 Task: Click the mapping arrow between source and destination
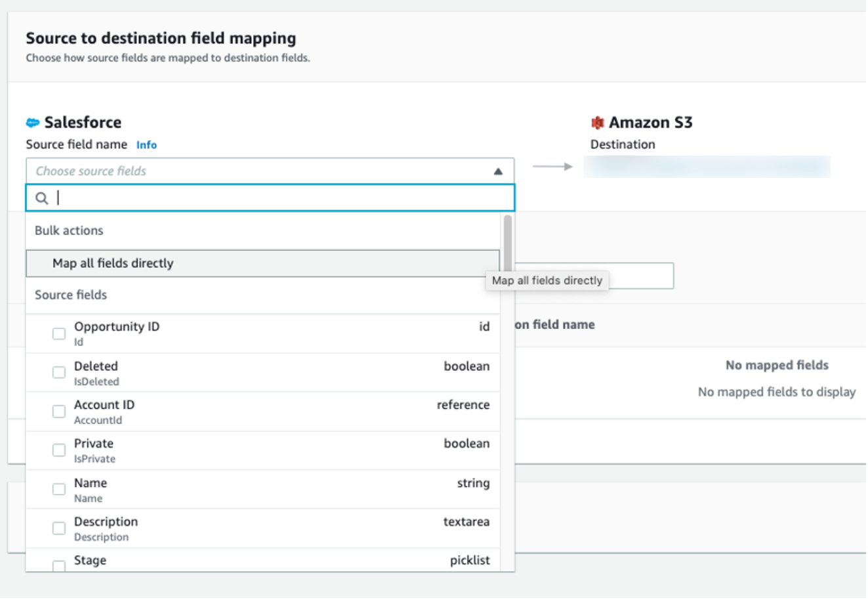(552, 167)
